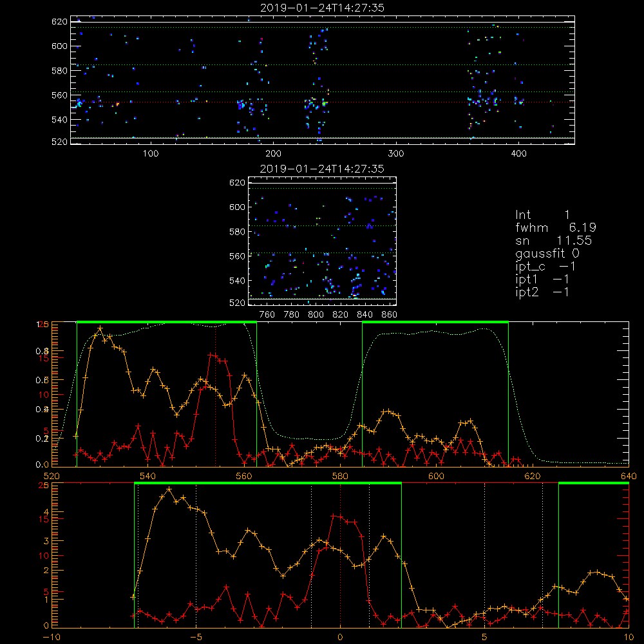The height and width of the screenshot is (644, 644).
Task: Click x-axis label 820 on middle plot
Action: coord(341,315)
